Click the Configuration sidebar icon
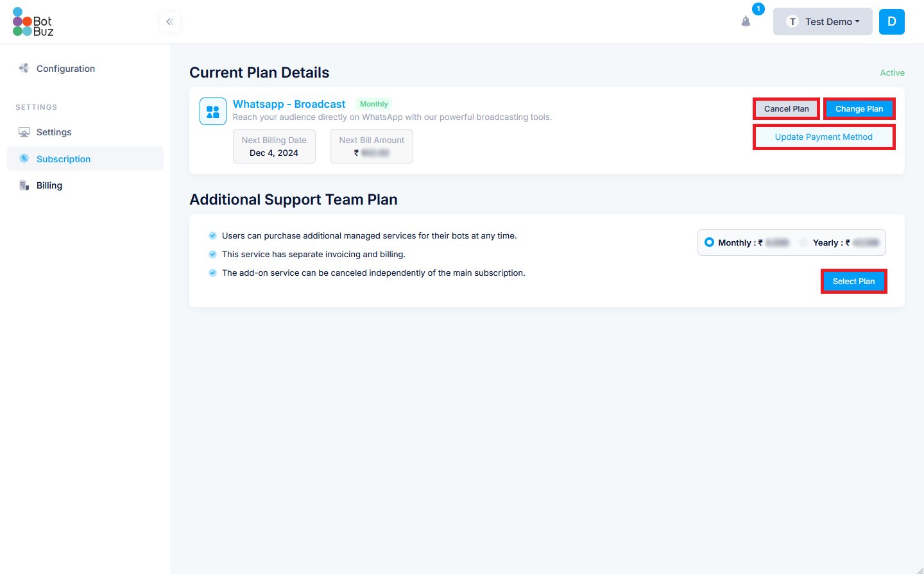The width and height of the screenshot is (924, 574). (24, 68)
